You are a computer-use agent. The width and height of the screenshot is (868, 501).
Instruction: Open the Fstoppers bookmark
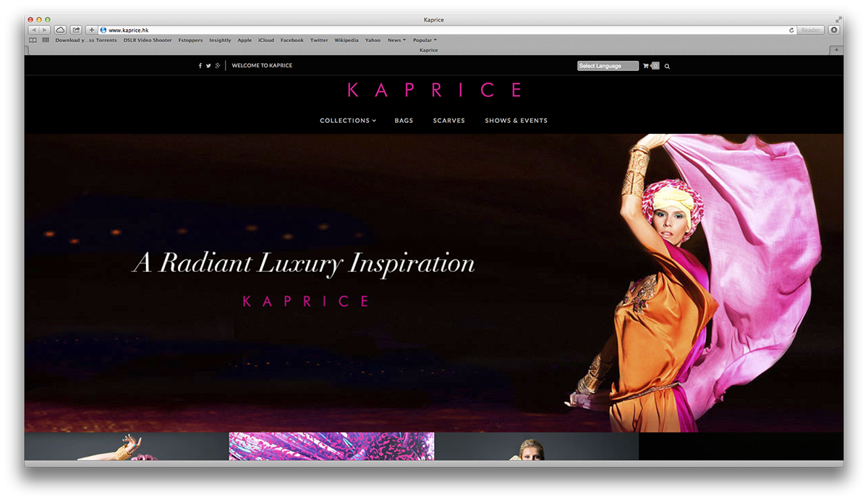(191, 40)
